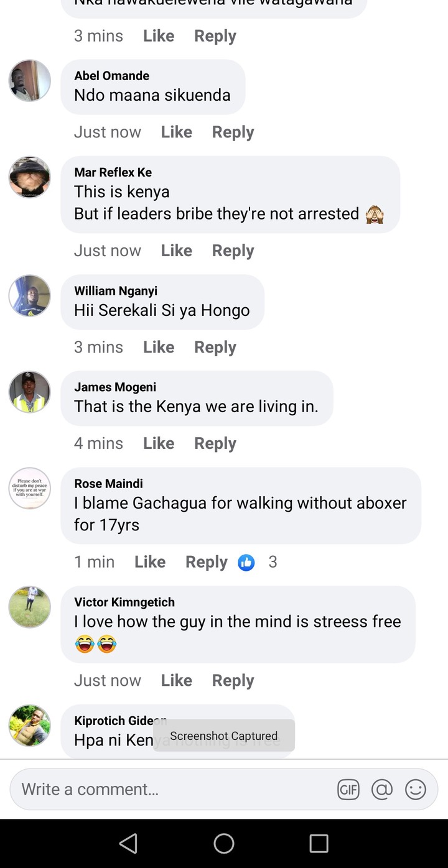Tap the Android recent apps square
Image resolution: width=448 pixels, height=868 pixels.
click(x=319, y=843)
